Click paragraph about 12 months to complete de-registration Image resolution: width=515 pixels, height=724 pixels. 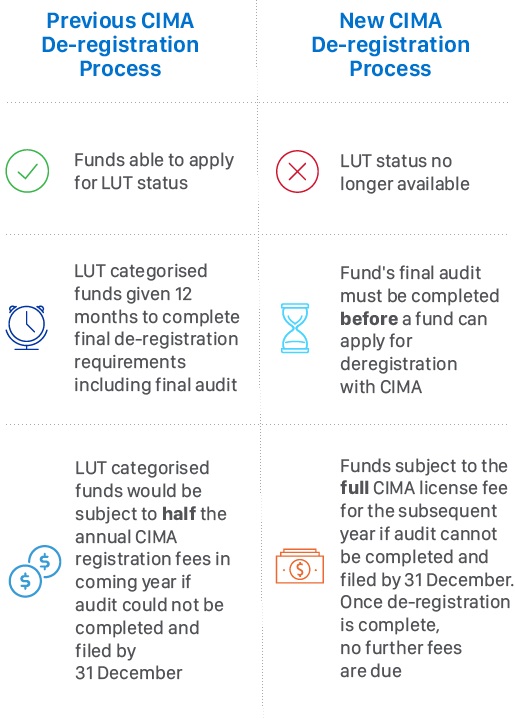(x=157, y=328)
